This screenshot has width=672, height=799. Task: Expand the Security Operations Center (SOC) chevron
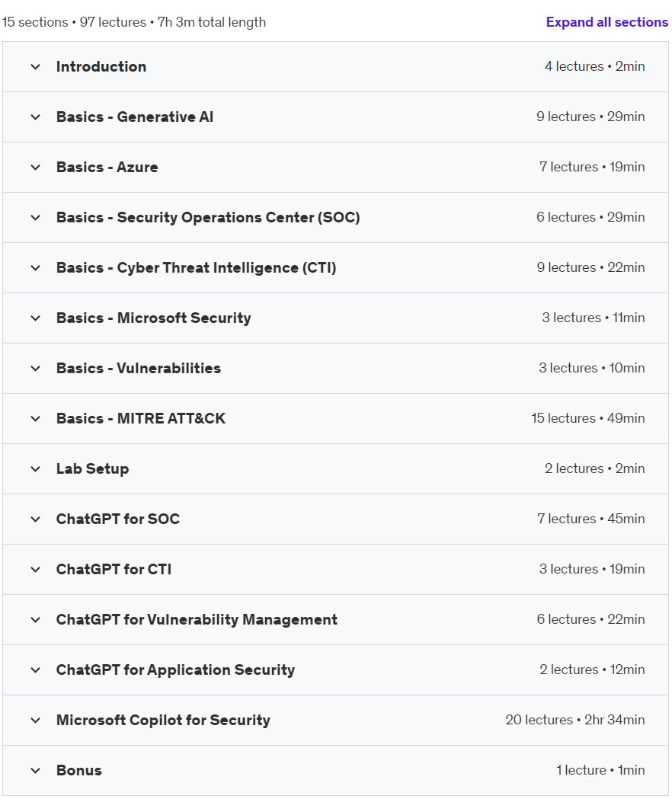pyautogui.click(x=35, y=218)
